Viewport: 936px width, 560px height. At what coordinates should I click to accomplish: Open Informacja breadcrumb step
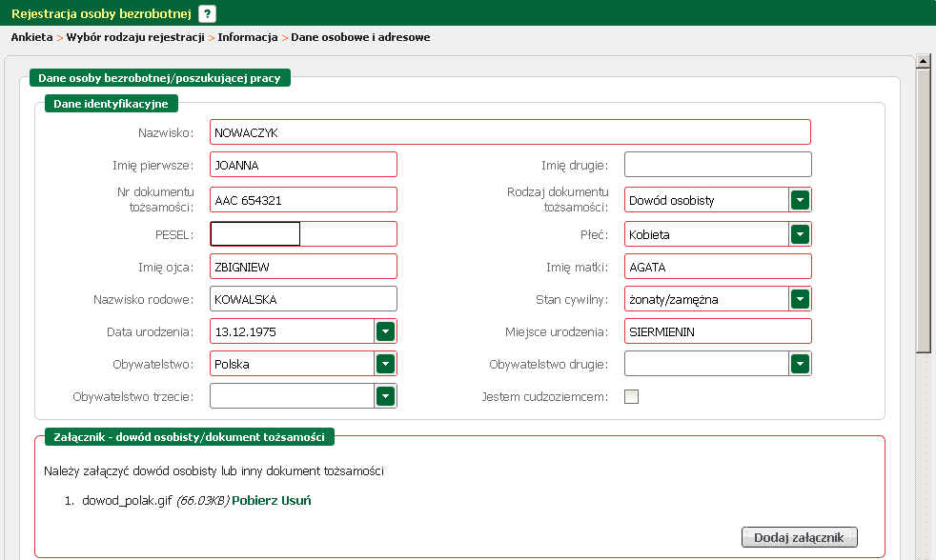[248, 37]
